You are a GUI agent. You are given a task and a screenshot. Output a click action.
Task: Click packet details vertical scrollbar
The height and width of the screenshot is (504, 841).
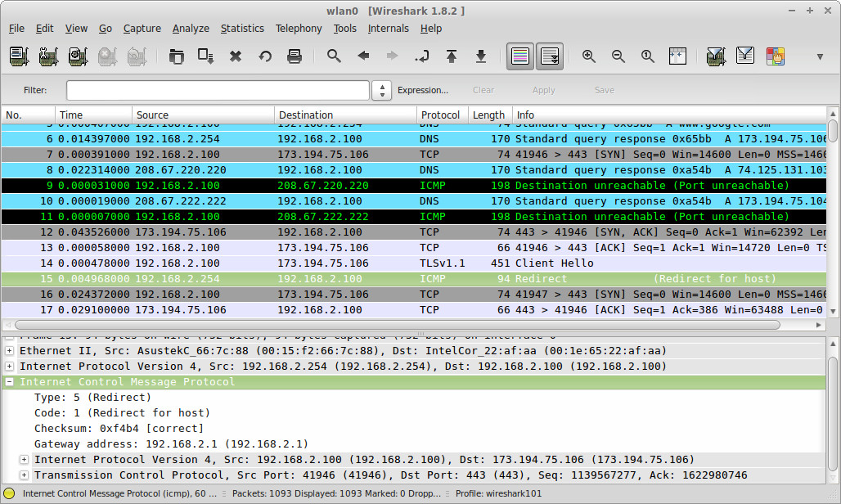tap(833, 413)
